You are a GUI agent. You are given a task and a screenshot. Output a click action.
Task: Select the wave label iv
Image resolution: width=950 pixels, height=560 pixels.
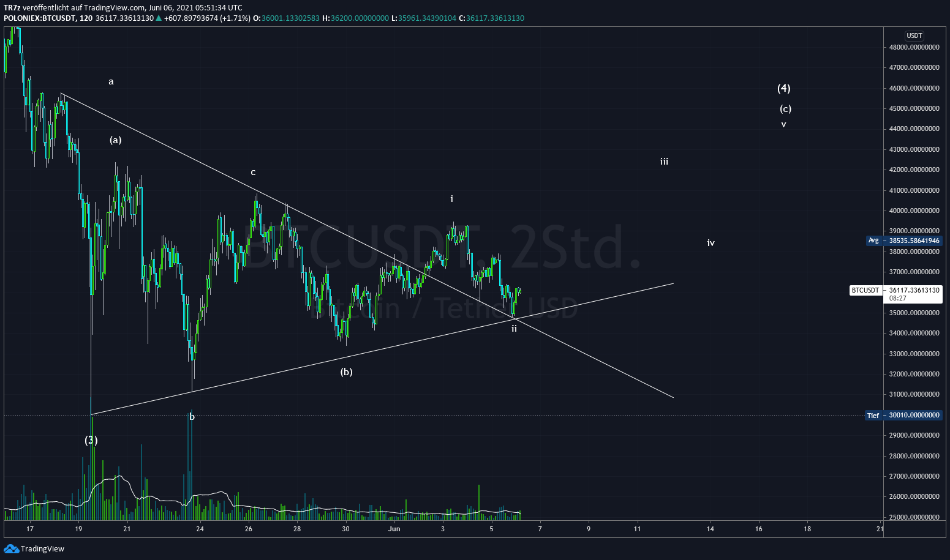click(711, 243)
